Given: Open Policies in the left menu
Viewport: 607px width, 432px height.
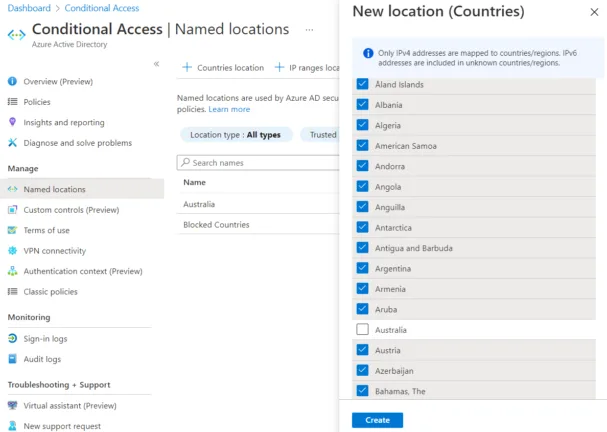Looking at the screenshot, I should 37,102.
